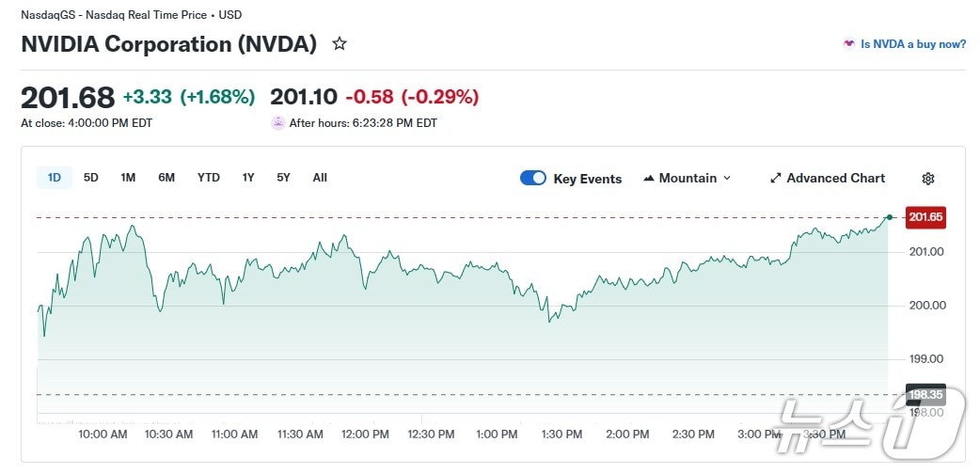The height and width of the screenshot is (474, 980).
Task: Show the All time range
Action: pyautogui.click(x=320, y=178)
